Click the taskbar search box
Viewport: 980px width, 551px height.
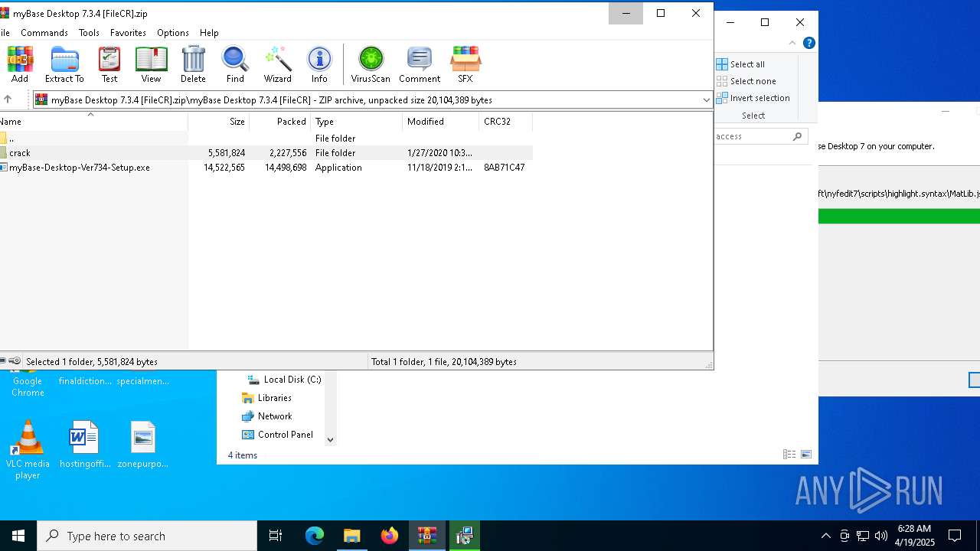click(x=147, y=536)
